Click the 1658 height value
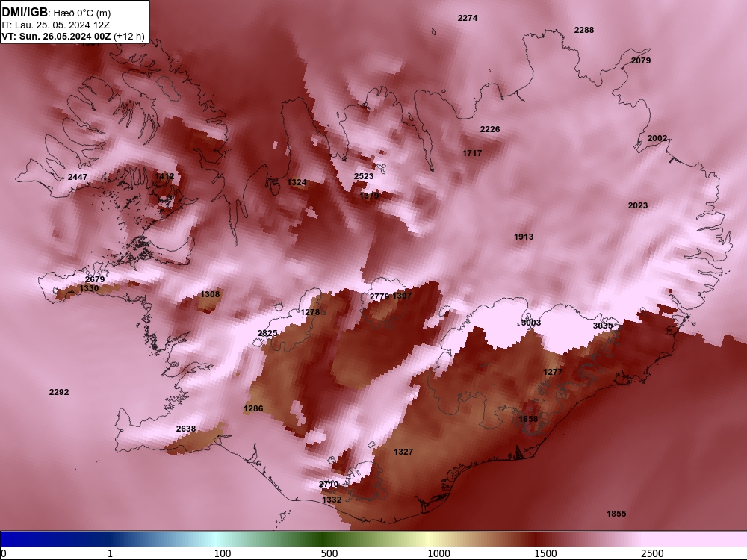This screenshot has height=560, width=747. (x=528, y=419)
